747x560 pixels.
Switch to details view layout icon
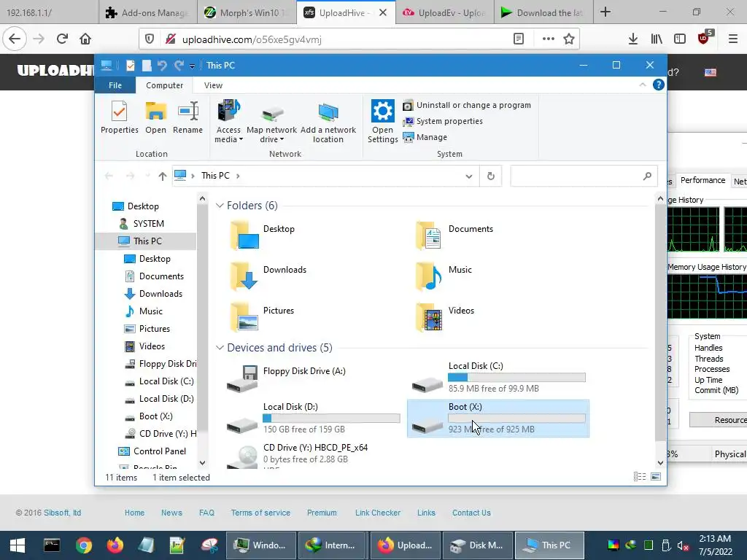click(639, 477)
